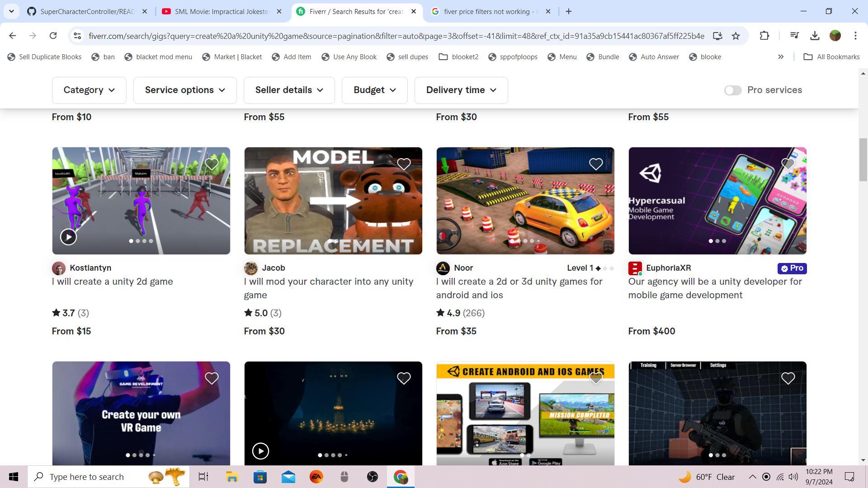The height and width of the screenshot is (488, 868).
Task: Open Chrome downloads icon
Action: pos(815,36)
